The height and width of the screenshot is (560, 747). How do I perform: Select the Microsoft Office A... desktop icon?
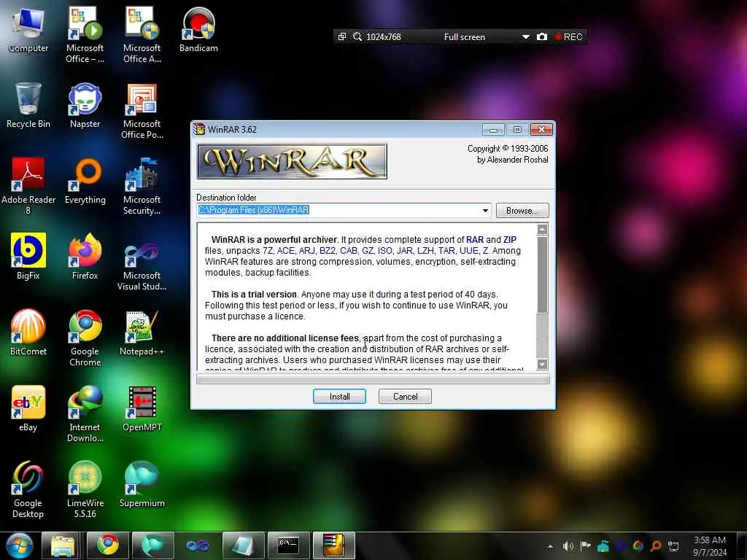point(142,35)
